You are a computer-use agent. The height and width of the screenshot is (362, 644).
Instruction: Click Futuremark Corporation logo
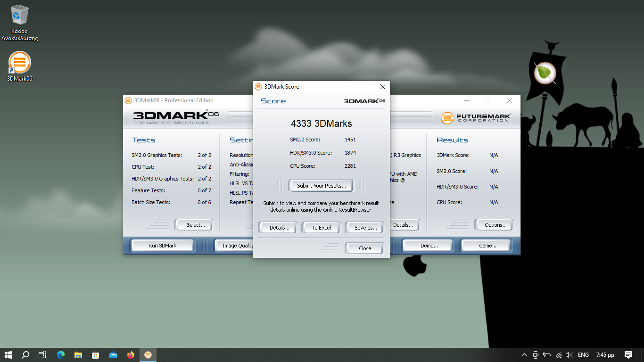click(x=476, y=118)
